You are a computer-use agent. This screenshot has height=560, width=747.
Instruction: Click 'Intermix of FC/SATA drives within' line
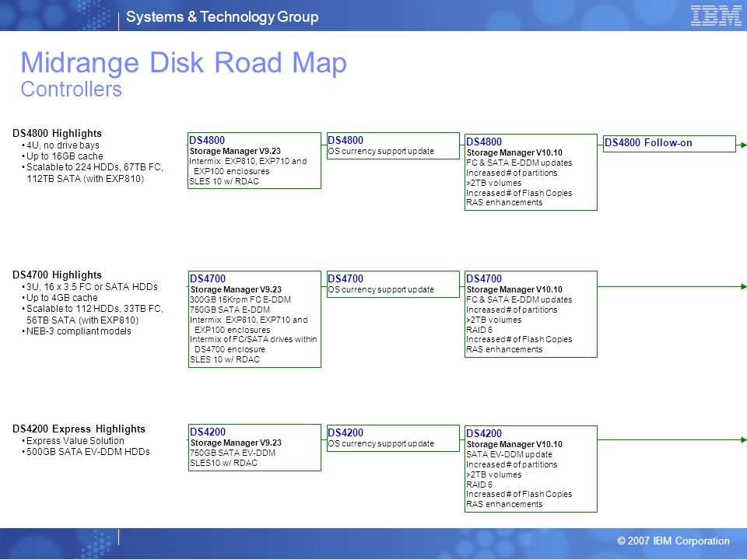(x=254, y=339)
